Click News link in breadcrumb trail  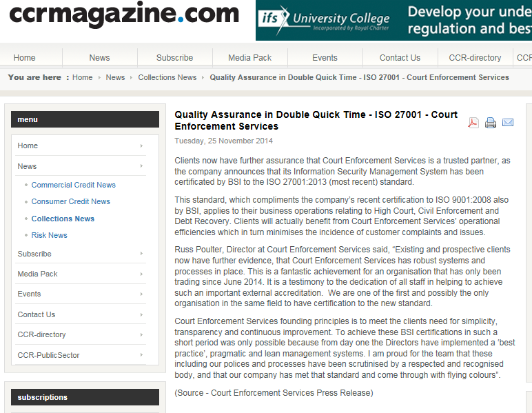coord(115,77)
